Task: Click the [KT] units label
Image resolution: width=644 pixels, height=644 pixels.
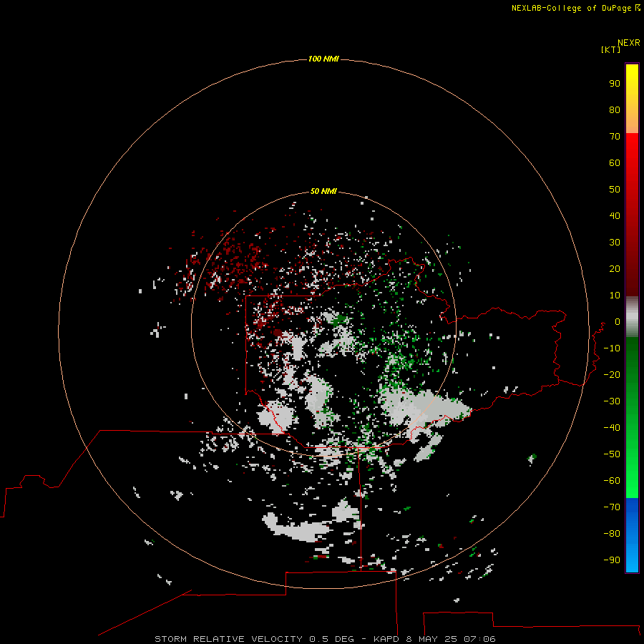Action: tap(610, 49)
